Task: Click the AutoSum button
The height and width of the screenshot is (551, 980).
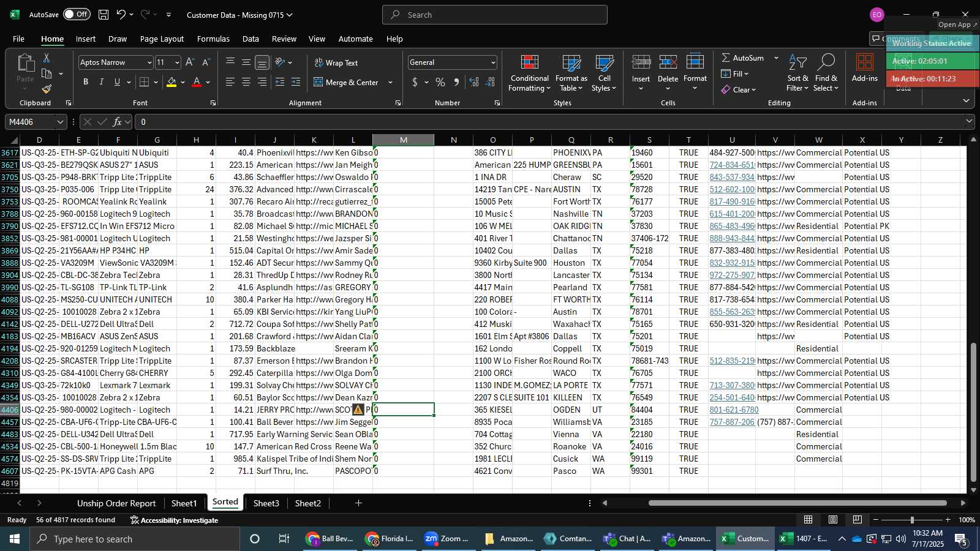Action: [x=742, y=58]
